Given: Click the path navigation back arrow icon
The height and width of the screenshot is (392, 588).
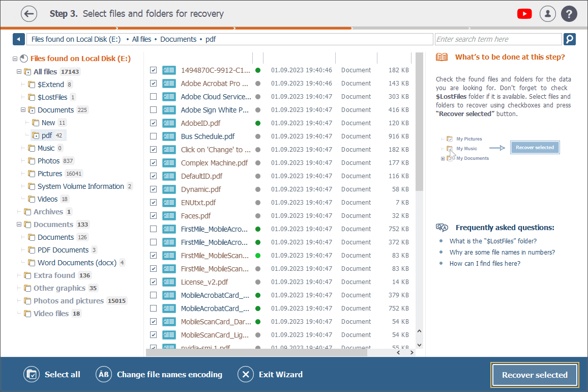Looking at the screenshot, I should [x=19, y=39].
